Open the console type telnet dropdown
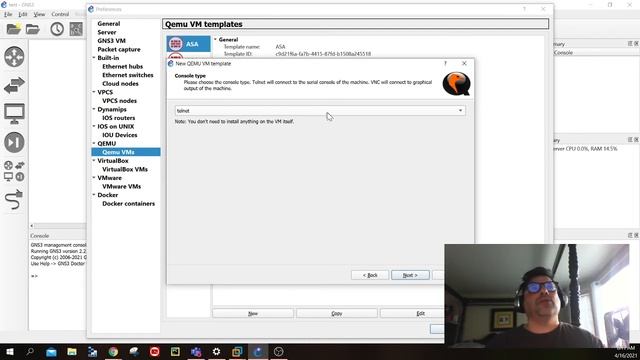This screenshot has width=640, height=360. click(x=320, y=111)
